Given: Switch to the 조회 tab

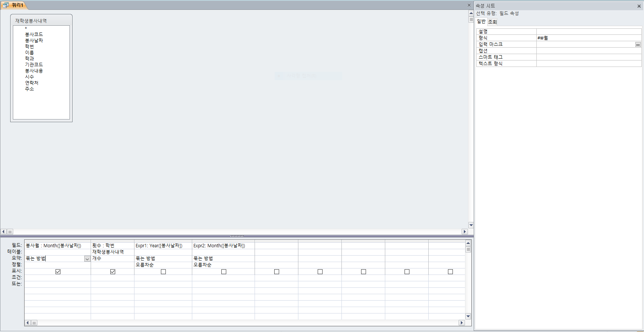Looking at the screenshot, I should coord(492,22).
